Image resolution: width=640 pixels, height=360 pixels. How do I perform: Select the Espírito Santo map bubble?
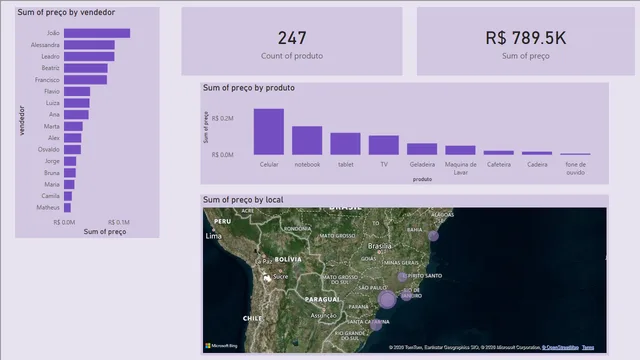402,278
